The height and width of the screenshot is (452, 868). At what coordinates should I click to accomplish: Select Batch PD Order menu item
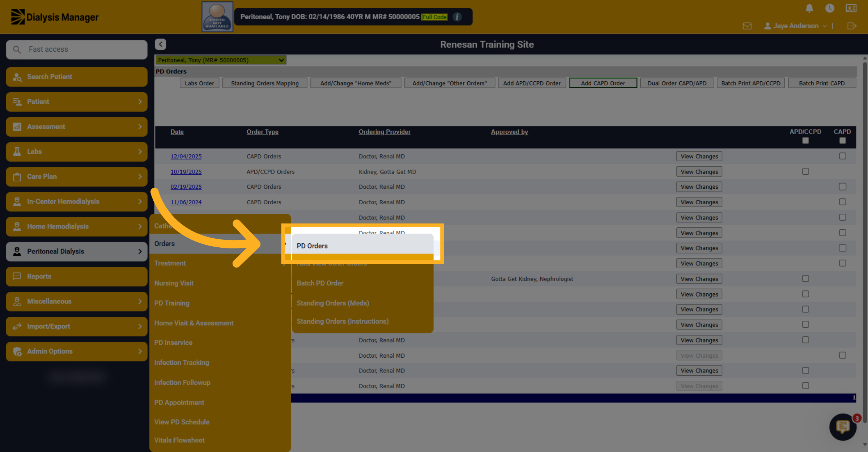(362, 283)
